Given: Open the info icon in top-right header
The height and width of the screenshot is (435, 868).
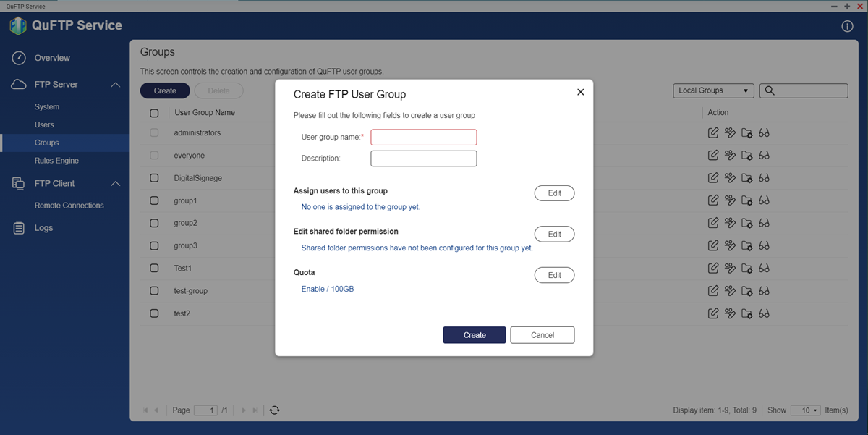Looking at the screenshot, I should click(x=848, y=26).
